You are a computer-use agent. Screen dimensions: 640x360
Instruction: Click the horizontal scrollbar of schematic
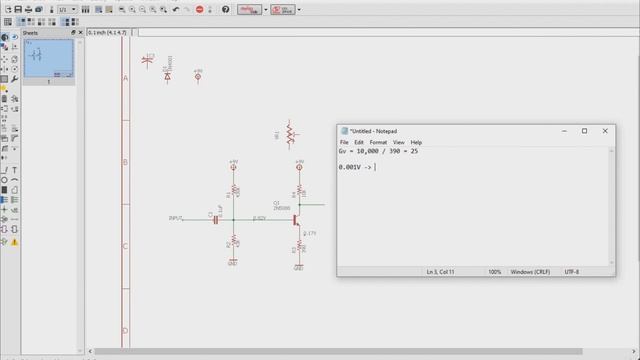coord(338,351)
